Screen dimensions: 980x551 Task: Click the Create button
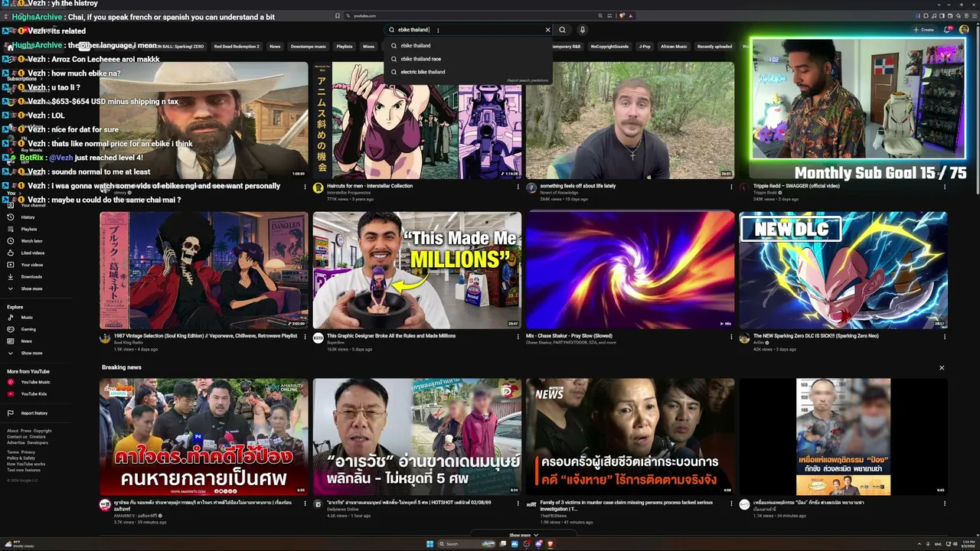[923, 30]
